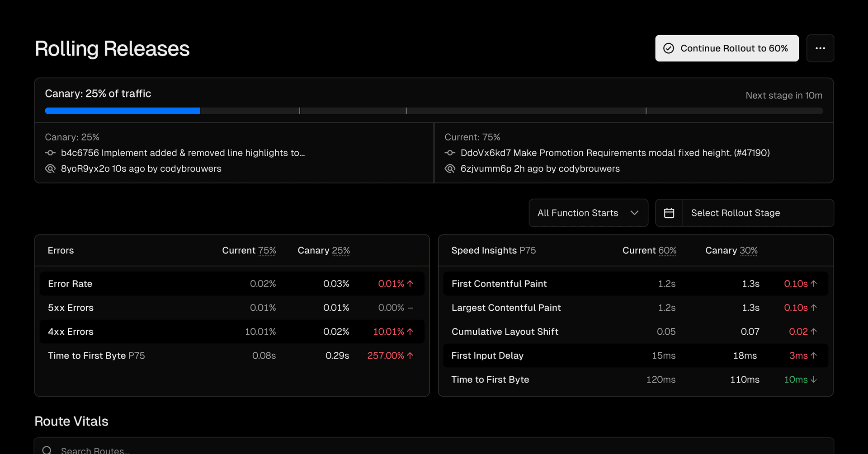Viewport: 868px width, 454px height.
Task: Click the search magnifier icon in Route Vitals
Action: [47, 450]
